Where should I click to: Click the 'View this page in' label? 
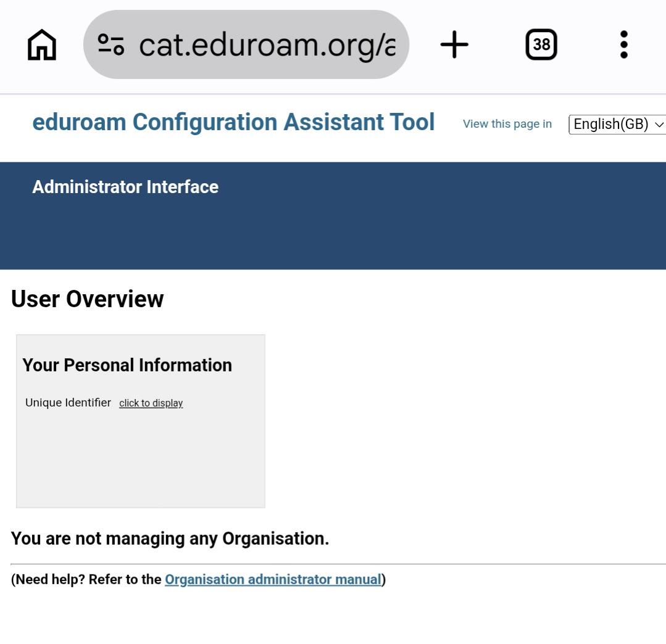click(x=507, y=124)
